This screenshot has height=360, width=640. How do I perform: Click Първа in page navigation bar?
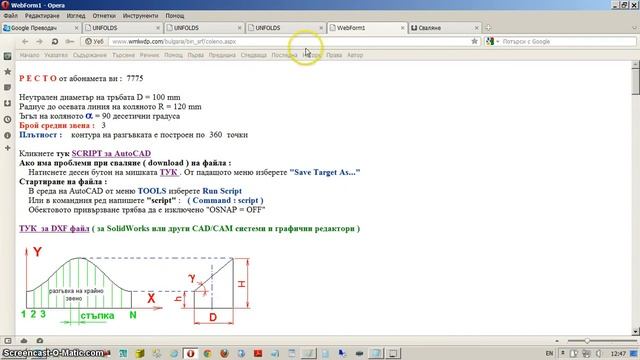[196, 55]
